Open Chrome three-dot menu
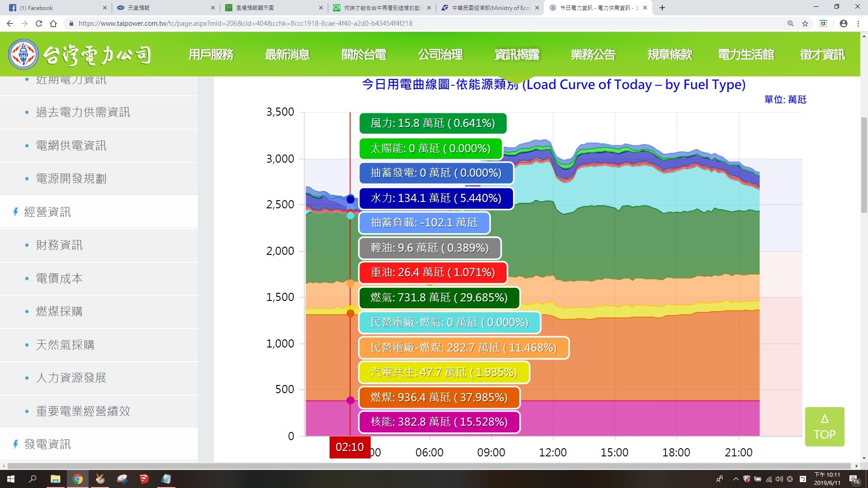The image size is (868, 488). tap(858, 23)
